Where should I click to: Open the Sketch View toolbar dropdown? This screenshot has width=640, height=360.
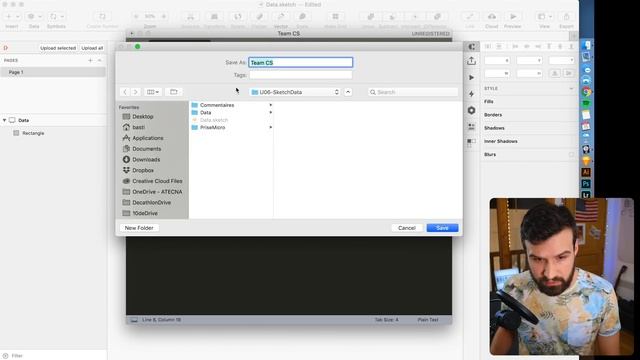tap(544, 20)
